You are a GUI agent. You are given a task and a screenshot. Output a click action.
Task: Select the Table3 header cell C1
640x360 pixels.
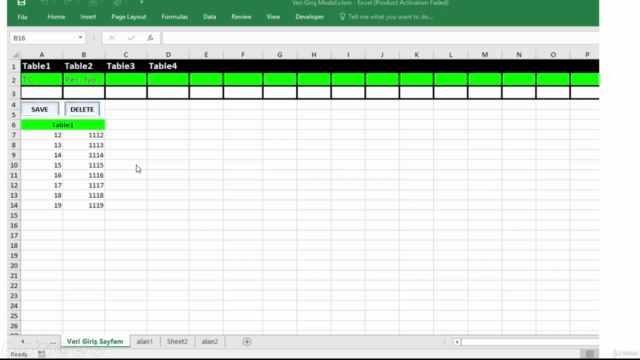click(x=126, y=66)
